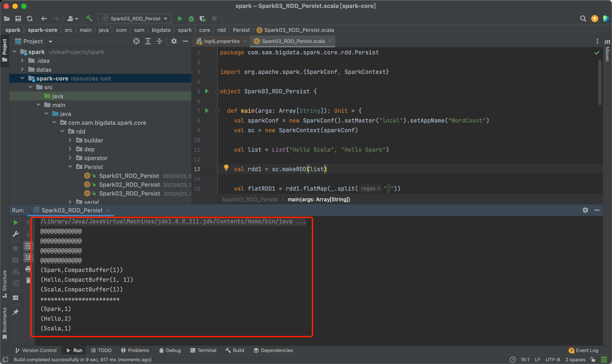Click run gutter icon beside main line 7
The width and height of the screenshot is (612, 364).
(x=207, y=111)
